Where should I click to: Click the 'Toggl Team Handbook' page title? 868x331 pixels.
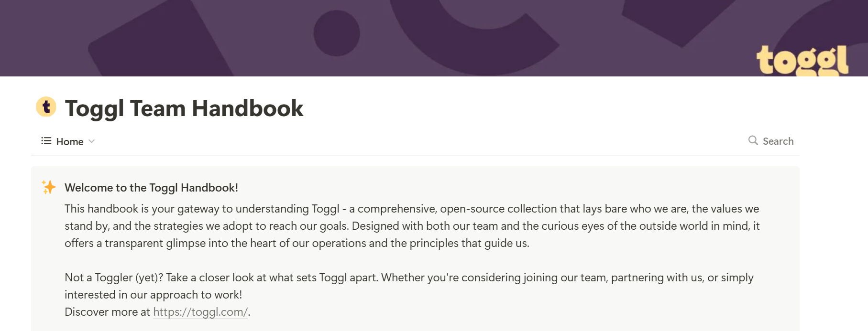pyautogui.click(x=184, y=108)
